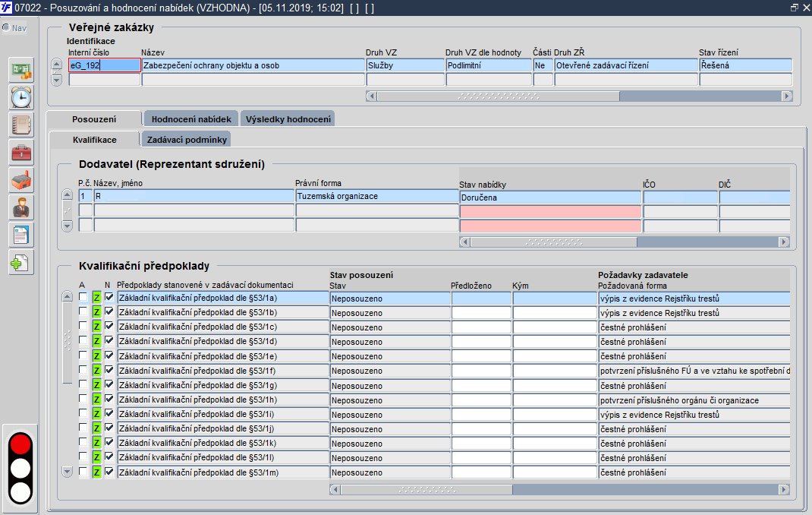Open the document sheet sidebar icon
Viewport: 812px width, 515px height.
coord(21,235)
